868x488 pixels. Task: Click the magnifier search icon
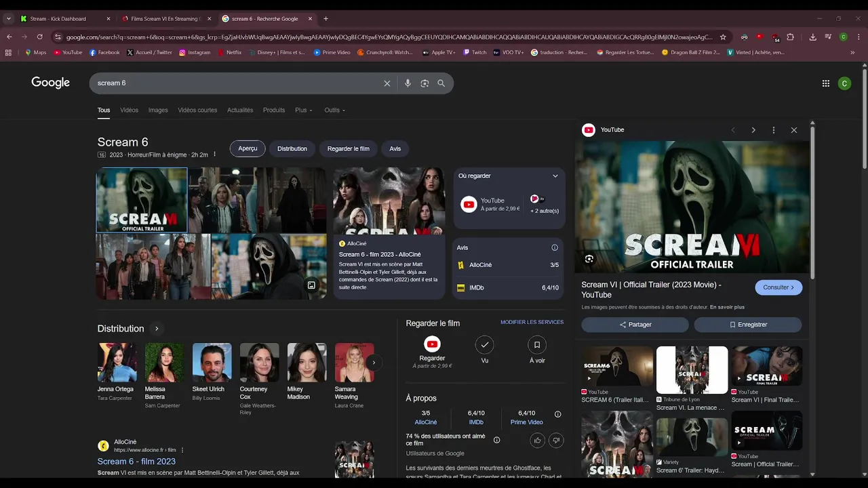(441, 83)
